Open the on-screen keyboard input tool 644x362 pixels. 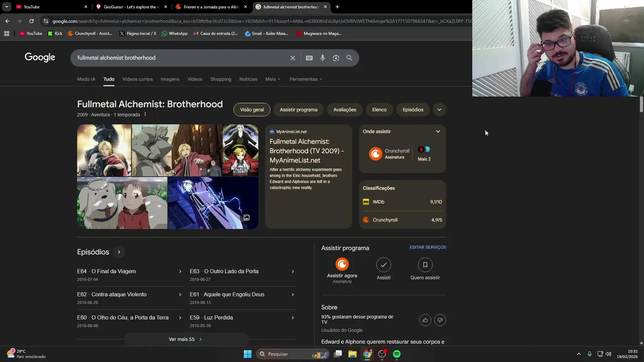pos(309,58)
